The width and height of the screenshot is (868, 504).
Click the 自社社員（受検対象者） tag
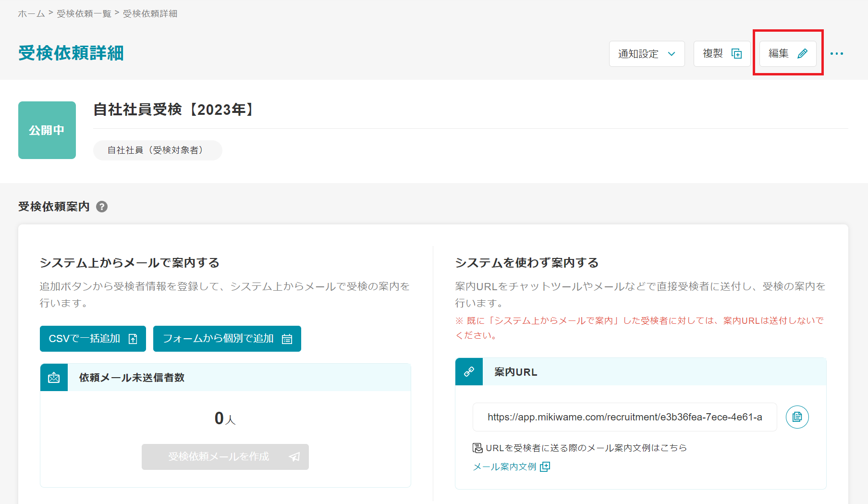[158, 150]
